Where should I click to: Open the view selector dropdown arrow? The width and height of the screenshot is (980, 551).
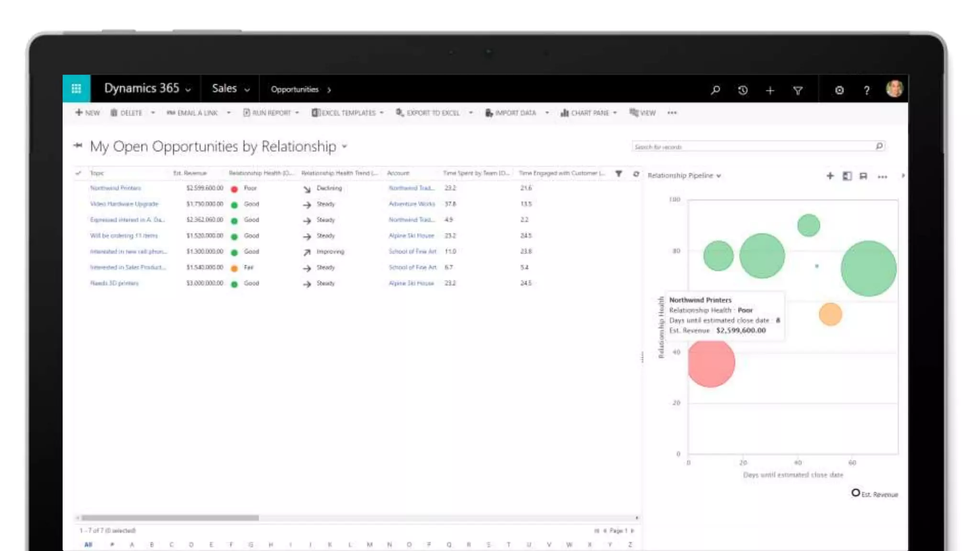pyautogui.click(x=345, y=146)
